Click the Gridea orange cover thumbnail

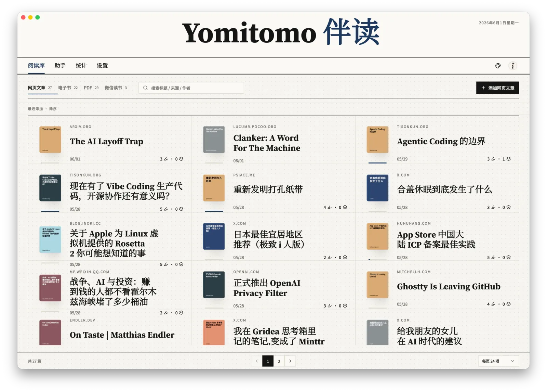coord(214,332)
